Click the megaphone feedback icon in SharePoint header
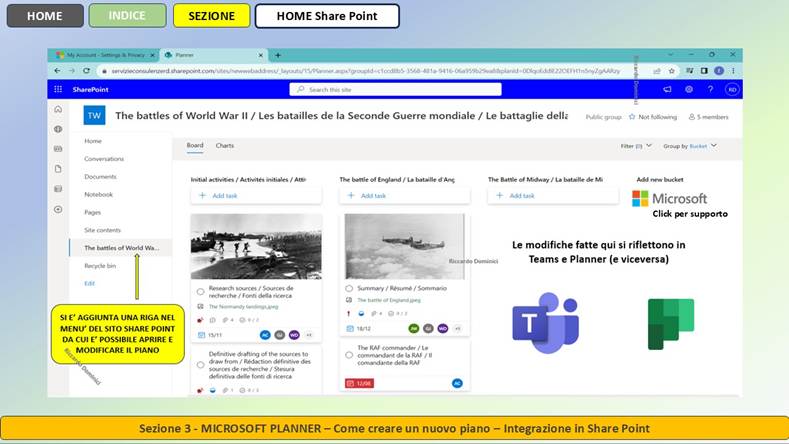The height and width of the screenshot is (444, 789). click(667, 89)
